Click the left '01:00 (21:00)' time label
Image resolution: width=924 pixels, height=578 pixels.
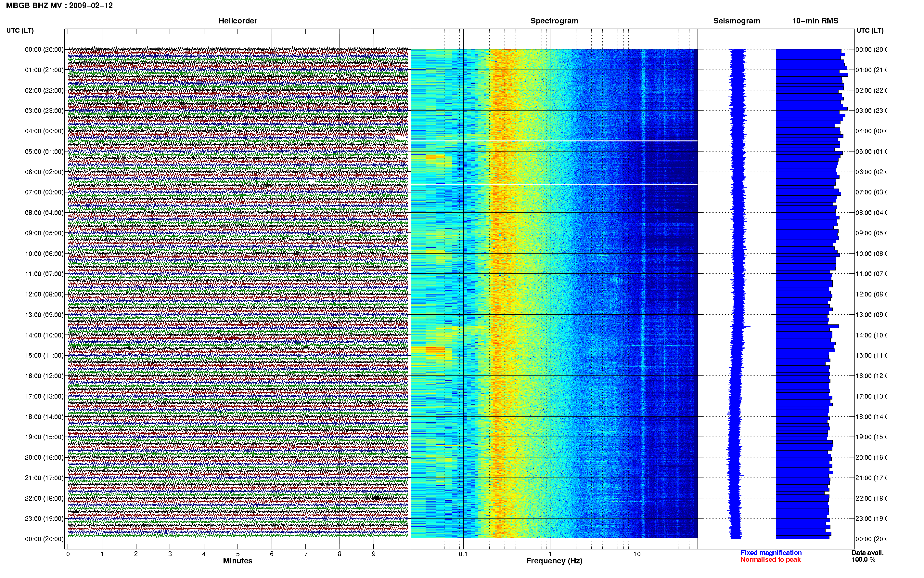pyautogui.click(x=44, y=70)
